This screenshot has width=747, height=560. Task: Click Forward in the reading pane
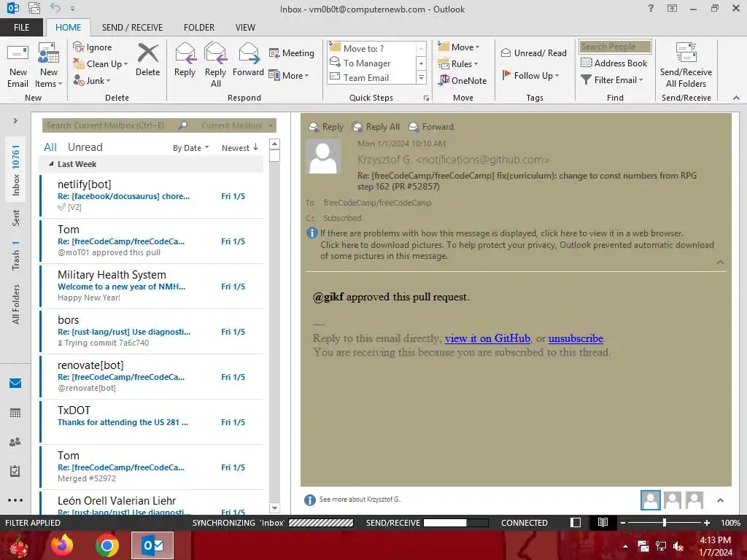pos(431,127)
